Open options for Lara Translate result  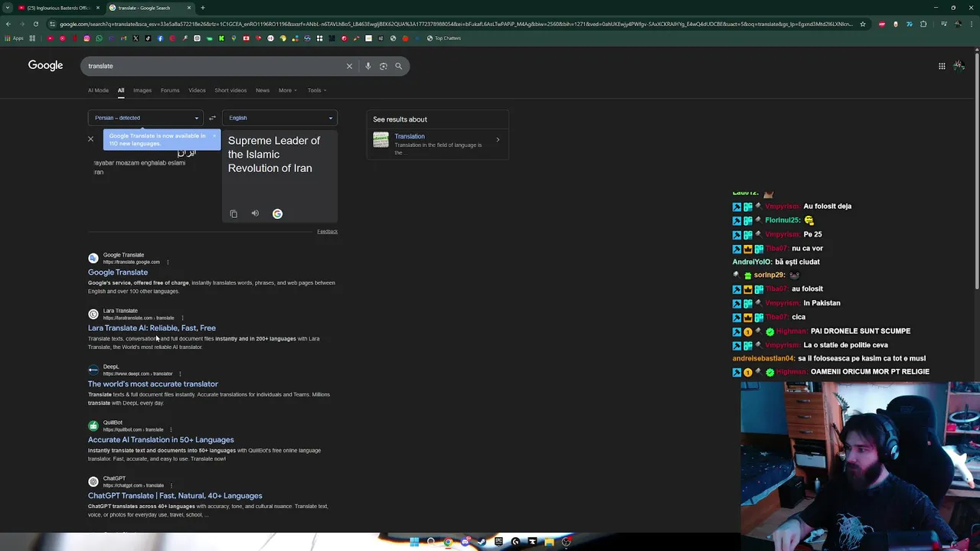point(182,318)
